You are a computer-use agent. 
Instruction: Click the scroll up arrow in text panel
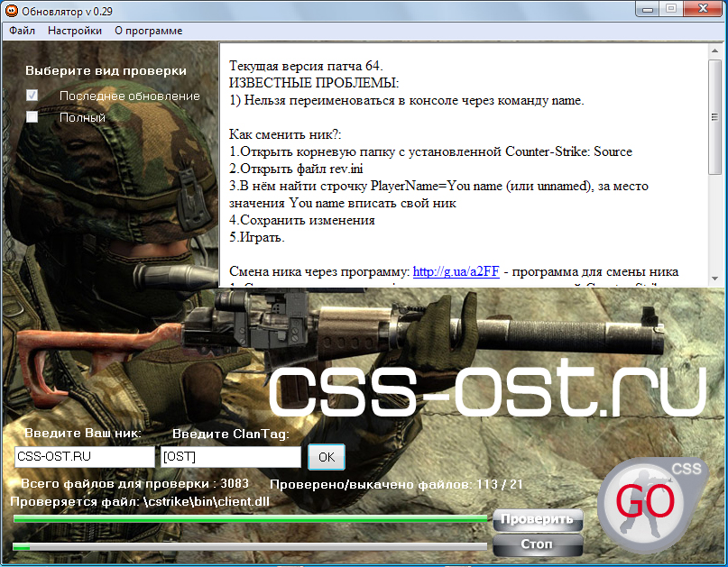coord(715,50)
